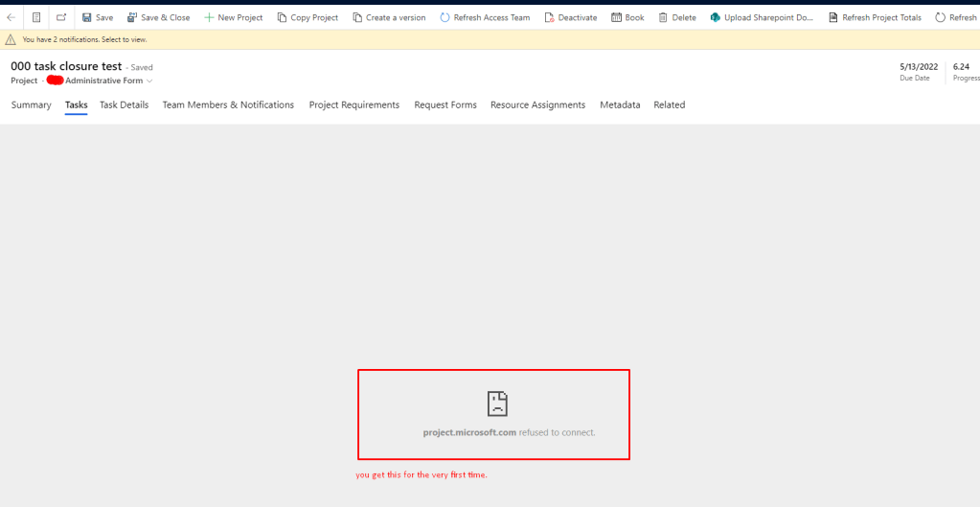Viewport: 980px width, 507px height.
Task: Delete the project record
Action: (677, 17)
